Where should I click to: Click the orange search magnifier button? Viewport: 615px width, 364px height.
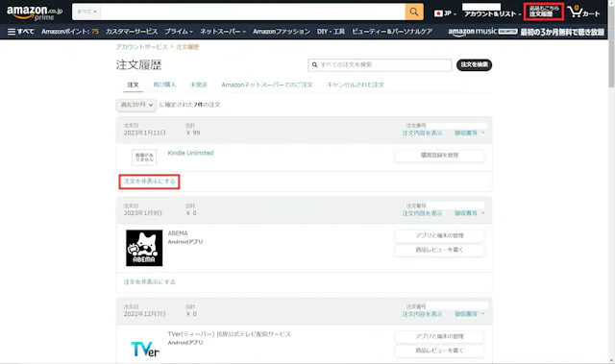point(414,12)
